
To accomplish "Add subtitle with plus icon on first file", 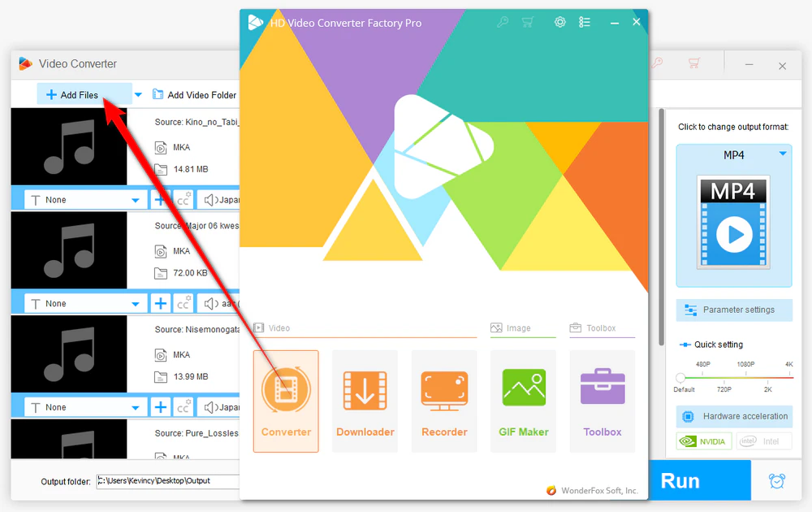I will click(160, 199).
